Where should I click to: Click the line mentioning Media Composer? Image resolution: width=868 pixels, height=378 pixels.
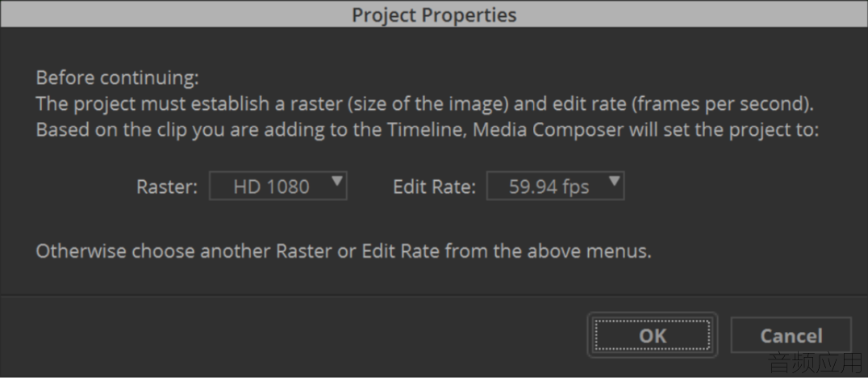[x=427, y=130]
